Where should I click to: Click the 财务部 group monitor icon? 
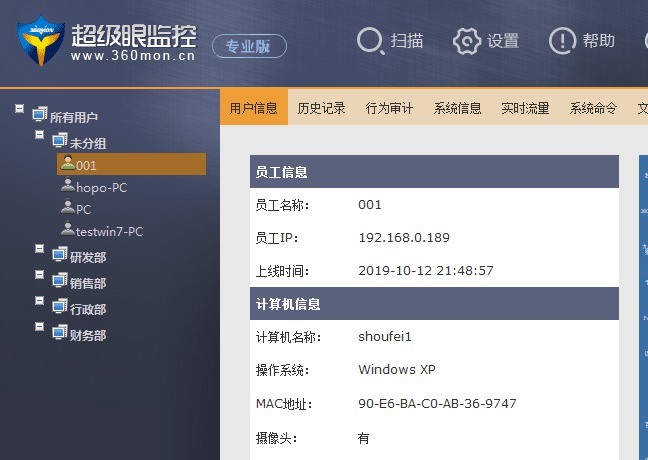click(x=59, y=334)
